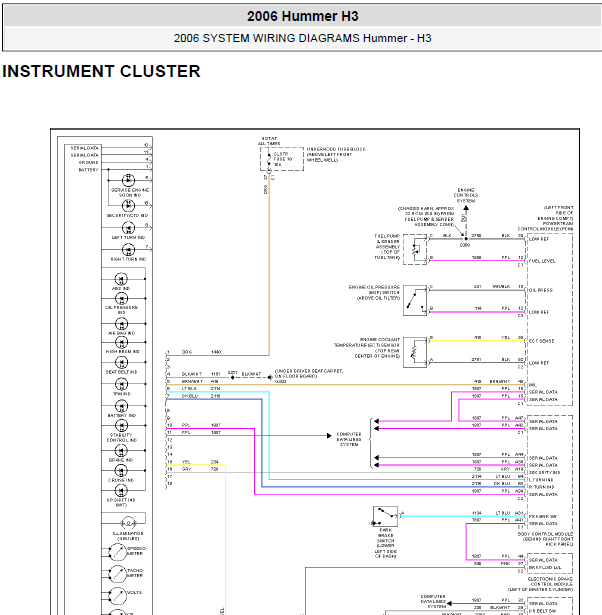Select the Seat Belt indicator LED symbol
Image resolution: width=602 pixels, height=615 pixels.
click(121, 362)
